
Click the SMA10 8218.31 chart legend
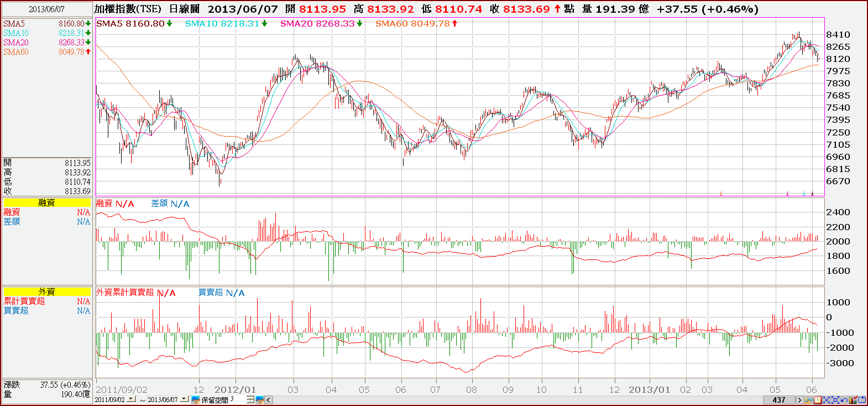click(x=226, y=23)
